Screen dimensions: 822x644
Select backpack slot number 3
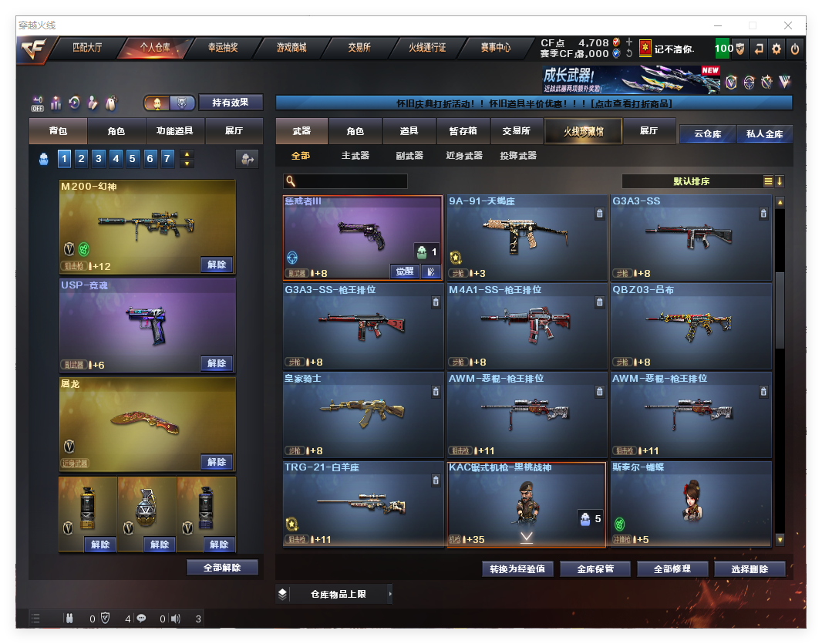tap(99, 159)
